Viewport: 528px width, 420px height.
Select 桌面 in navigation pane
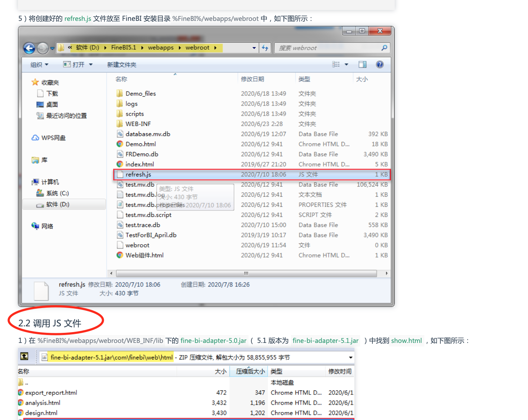[x=47, y=104]
